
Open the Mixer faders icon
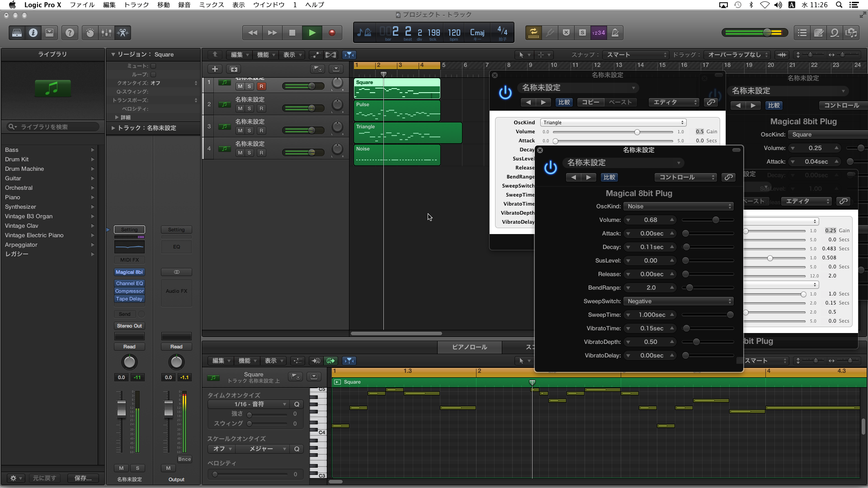click(106, 33)
